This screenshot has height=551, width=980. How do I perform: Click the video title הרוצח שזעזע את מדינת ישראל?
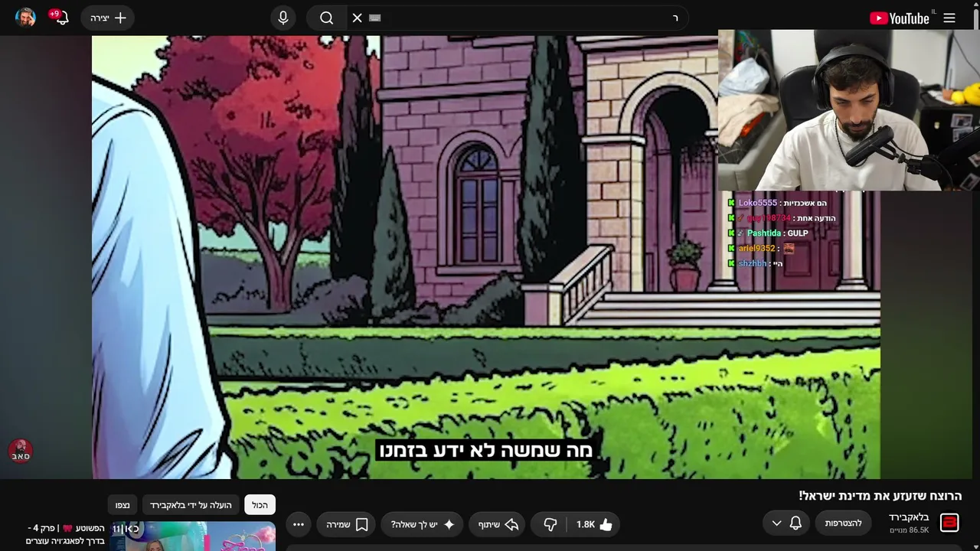[x=880, y=496]
